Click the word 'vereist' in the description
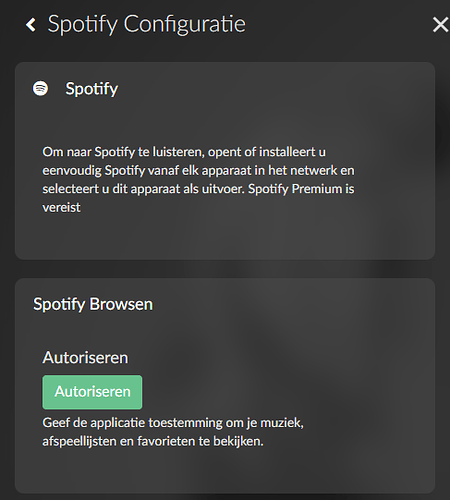450x500 pixels. click(x=61, y=208)
